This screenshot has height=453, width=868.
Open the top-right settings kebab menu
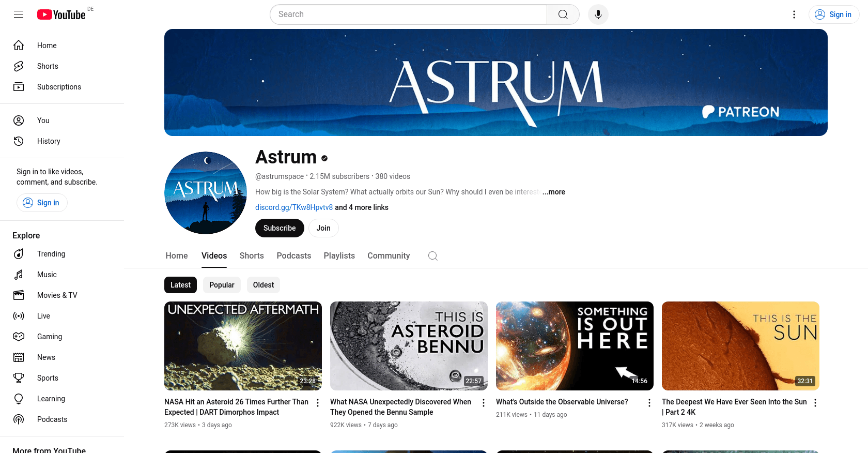pos(794,14)
